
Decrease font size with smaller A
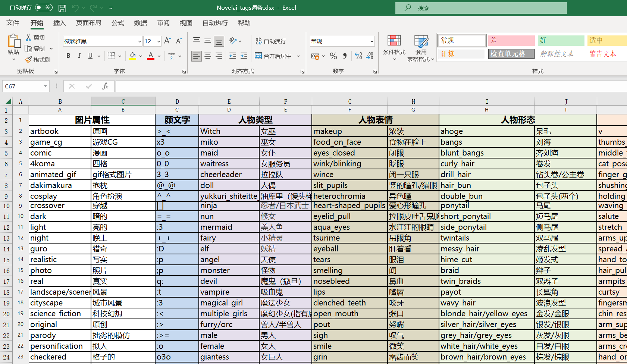(179, 41)
